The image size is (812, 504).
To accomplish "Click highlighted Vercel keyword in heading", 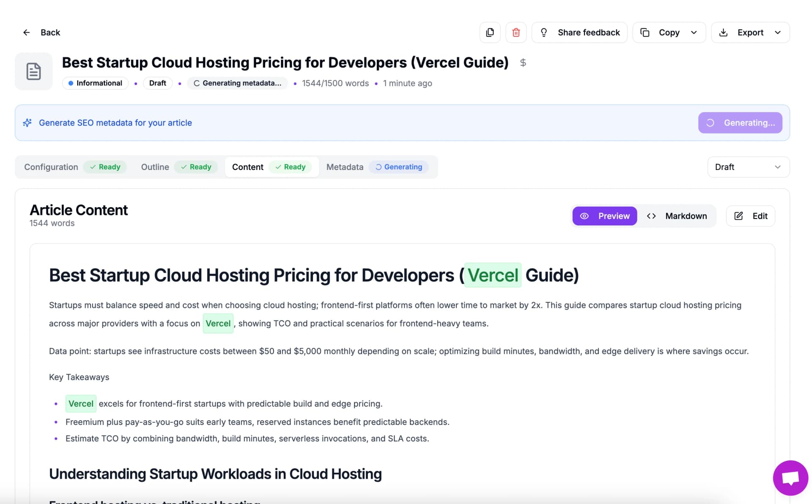I will click(492, 275).
